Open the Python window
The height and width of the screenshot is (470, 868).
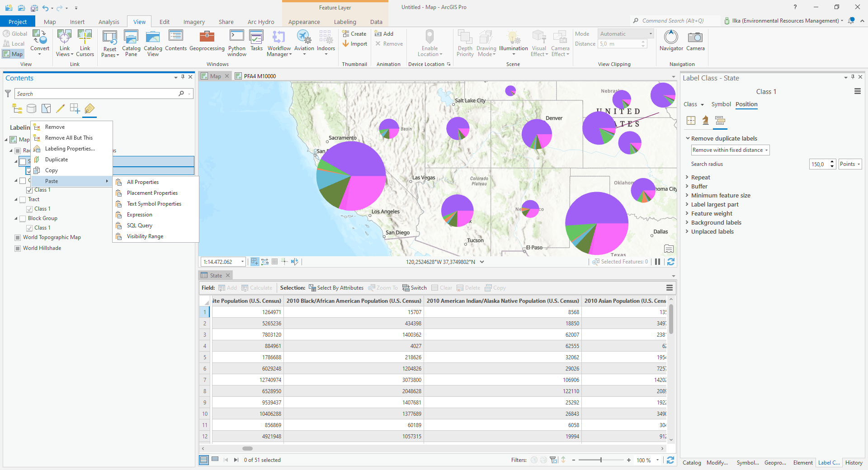(236, 41)
